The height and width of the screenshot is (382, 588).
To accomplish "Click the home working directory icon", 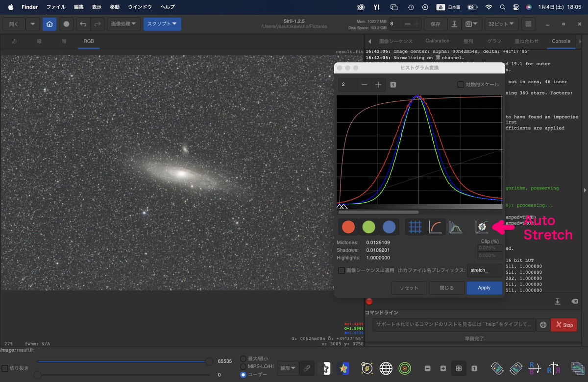I will click(x=49, y=24).
